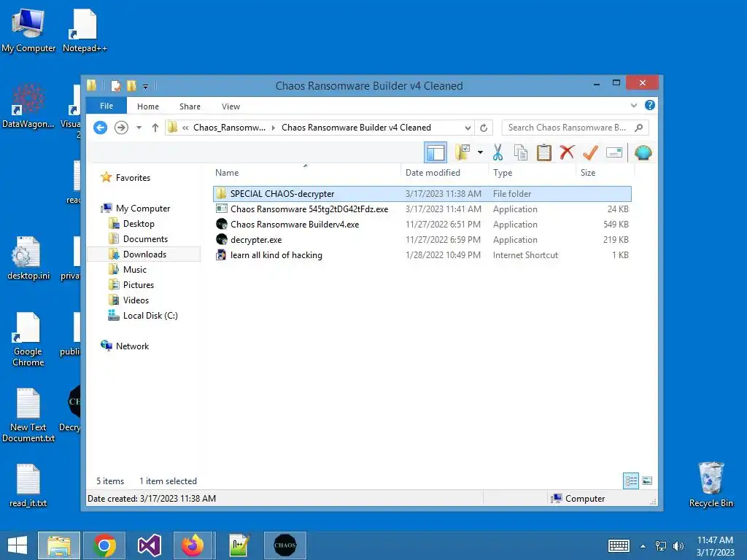Show hidden tray icons arrow
Screen dimensions: 747x560
point(643,546)
